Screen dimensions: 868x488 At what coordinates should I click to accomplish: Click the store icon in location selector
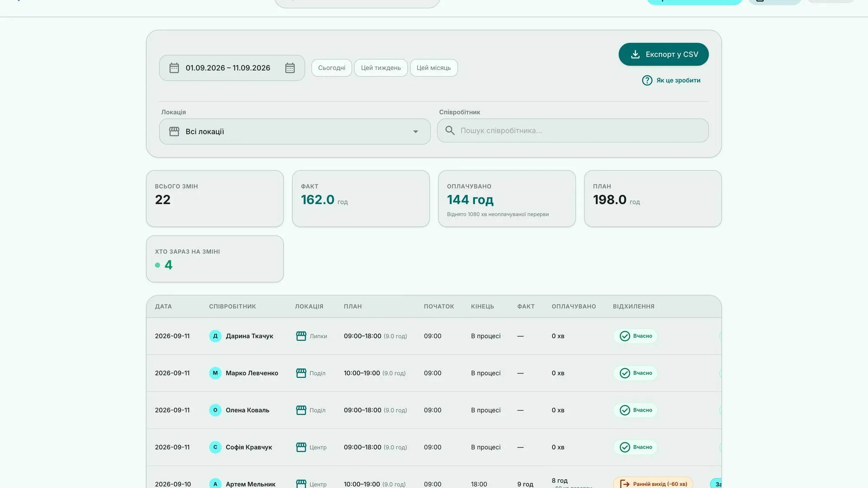point(174,132)
